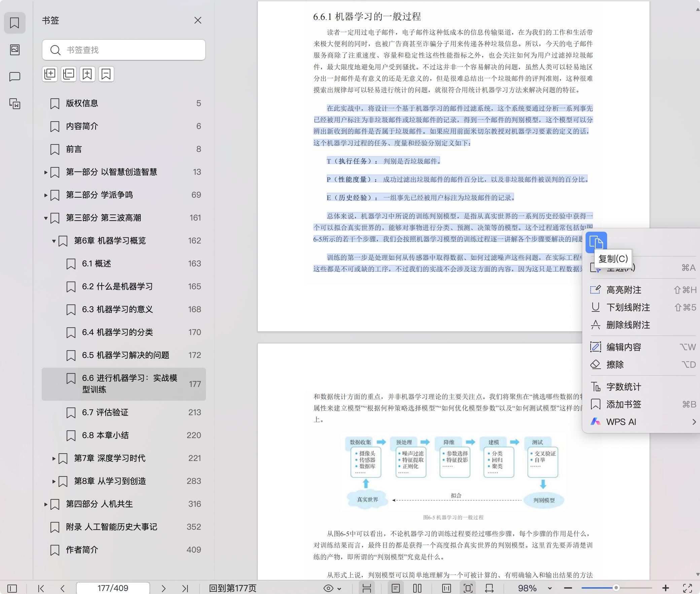The image size is (700, 594).
Task: Enter fullscreen mode using the corner icon
Action: (687, 588)
